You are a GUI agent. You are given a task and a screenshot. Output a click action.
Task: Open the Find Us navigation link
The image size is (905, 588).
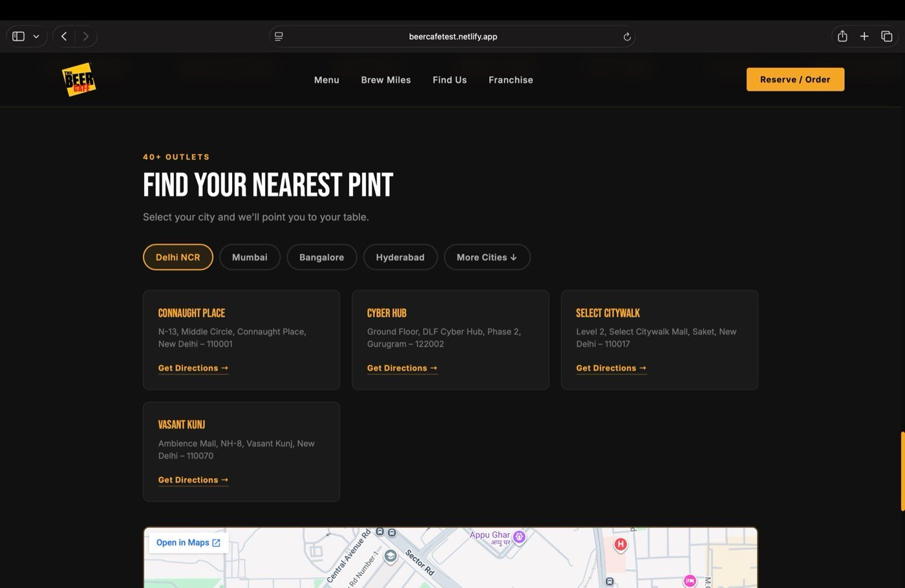click(450, 80)
